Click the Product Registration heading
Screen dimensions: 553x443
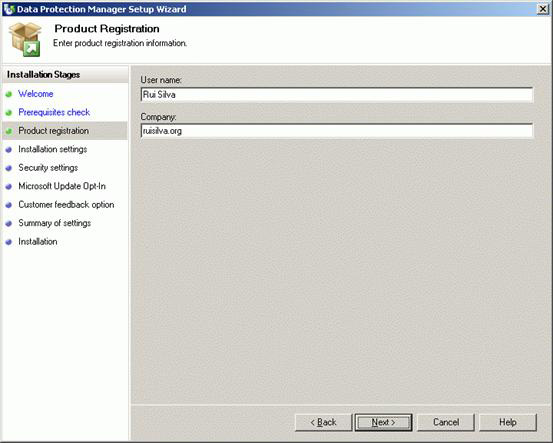pyautogui.click(x=107, y=29)
